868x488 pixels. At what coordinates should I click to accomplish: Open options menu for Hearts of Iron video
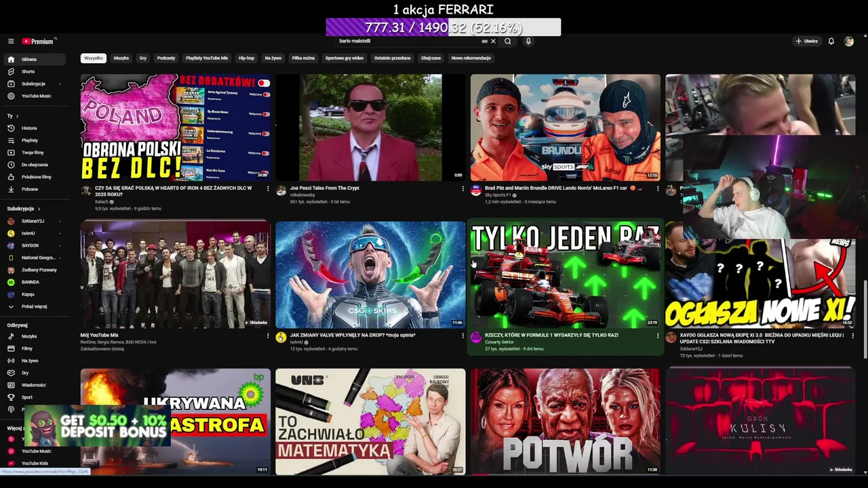(x=268, y=188)
